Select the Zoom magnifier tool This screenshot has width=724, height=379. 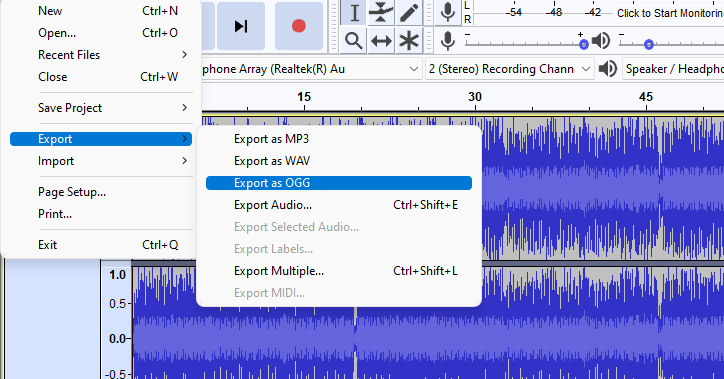pyautogui.click(x=354, y=41)
